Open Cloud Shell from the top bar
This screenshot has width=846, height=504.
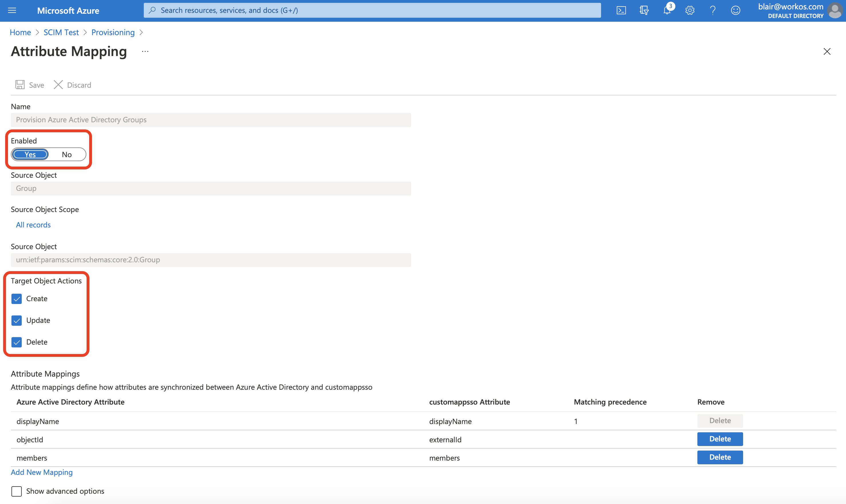[x=621, y=11]
